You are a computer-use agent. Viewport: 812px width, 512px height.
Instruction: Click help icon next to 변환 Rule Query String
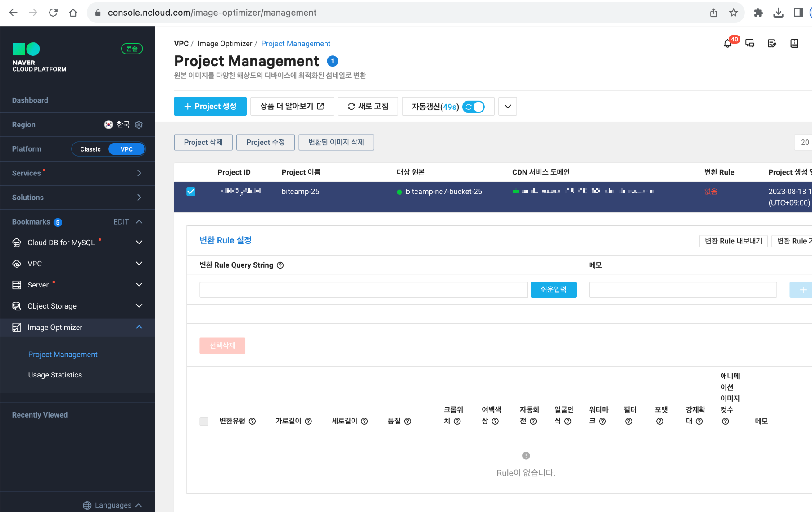click(280, 265)
